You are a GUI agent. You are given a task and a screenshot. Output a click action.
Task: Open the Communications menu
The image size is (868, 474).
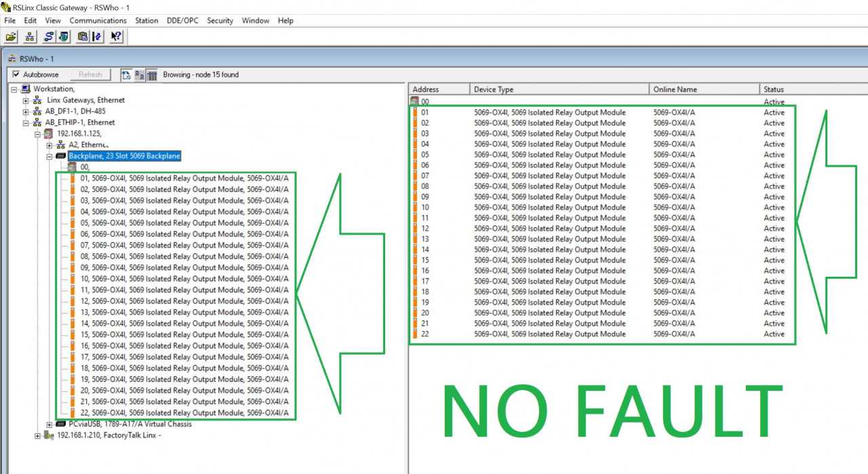point(98,20)
